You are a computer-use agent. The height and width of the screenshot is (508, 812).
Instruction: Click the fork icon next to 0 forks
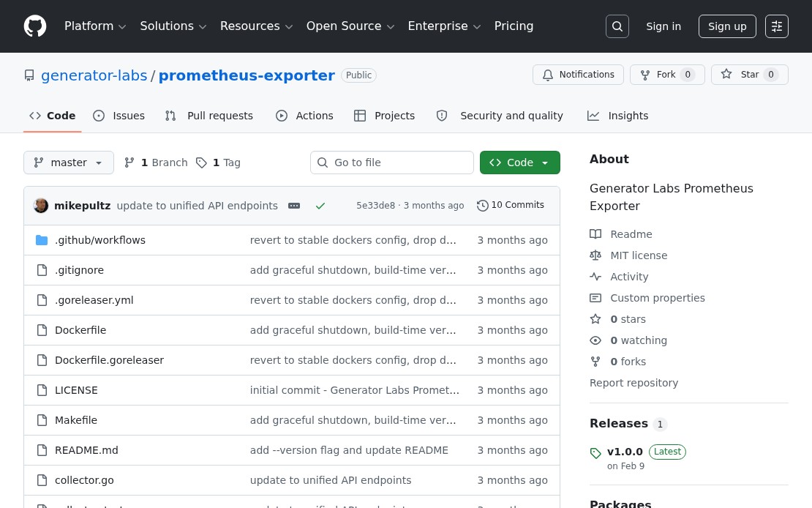pos(595,362)
